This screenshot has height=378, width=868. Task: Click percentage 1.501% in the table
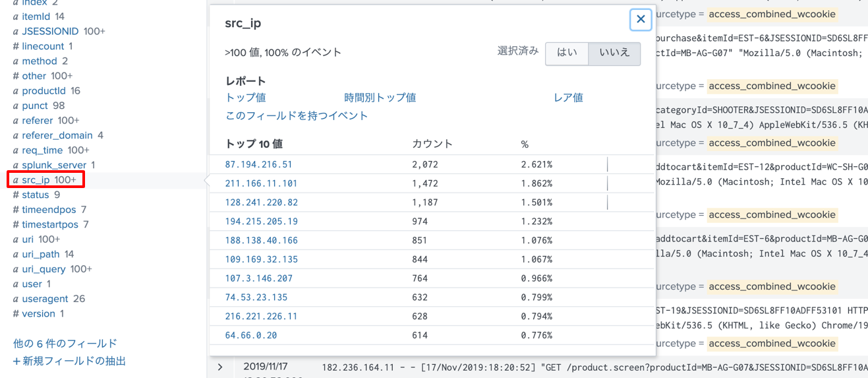(536, 203)
